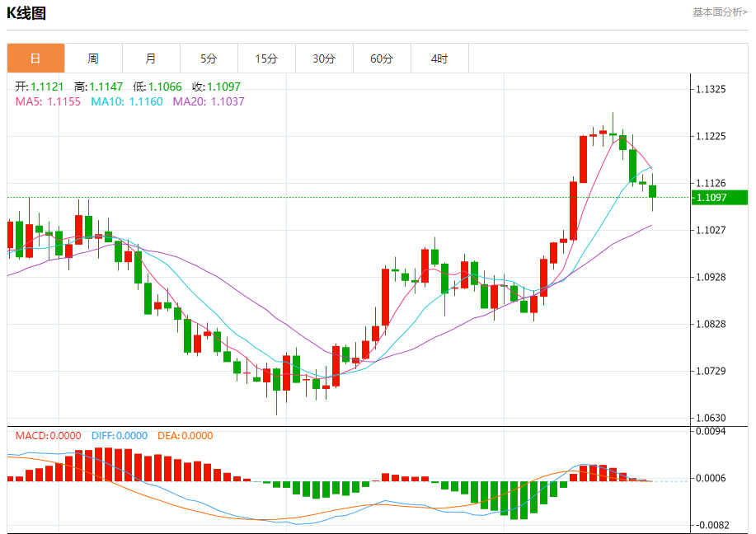Open the 60分 interval tab

tap(382, 59)
